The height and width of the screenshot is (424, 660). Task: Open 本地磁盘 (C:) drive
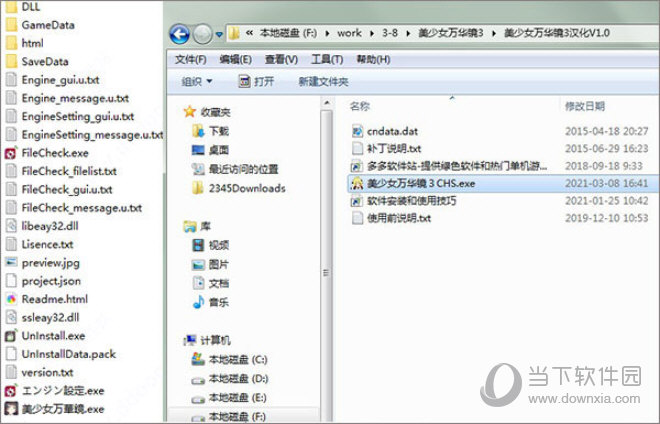[229, 360]
